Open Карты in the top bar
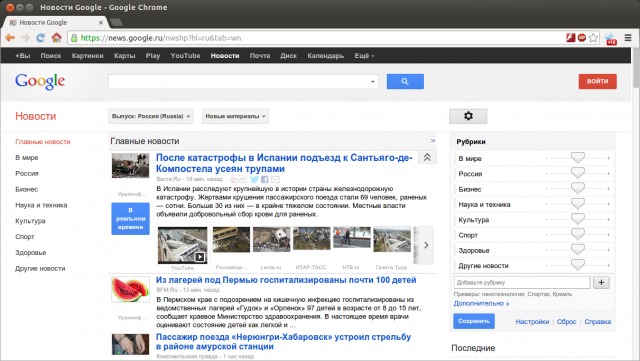The height and width of the screenshot is (361, 640). (x=124, y=56)
